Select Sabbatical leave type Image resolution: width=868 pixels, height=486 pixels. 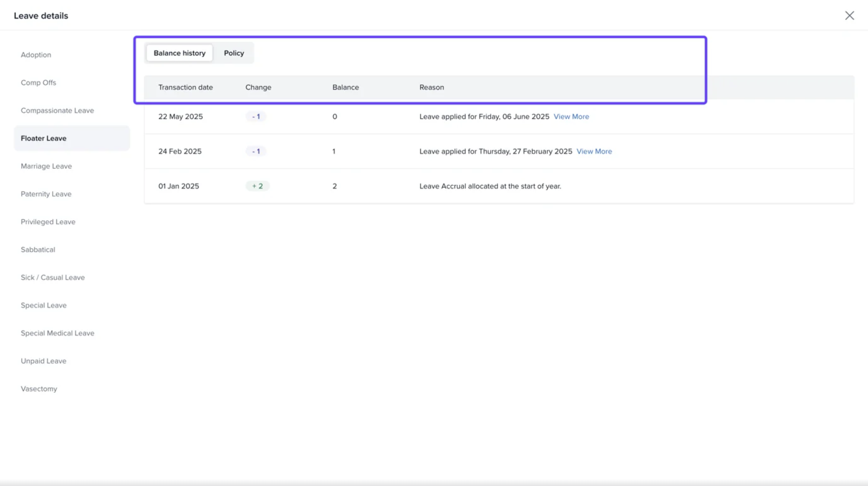click(38, 250)
